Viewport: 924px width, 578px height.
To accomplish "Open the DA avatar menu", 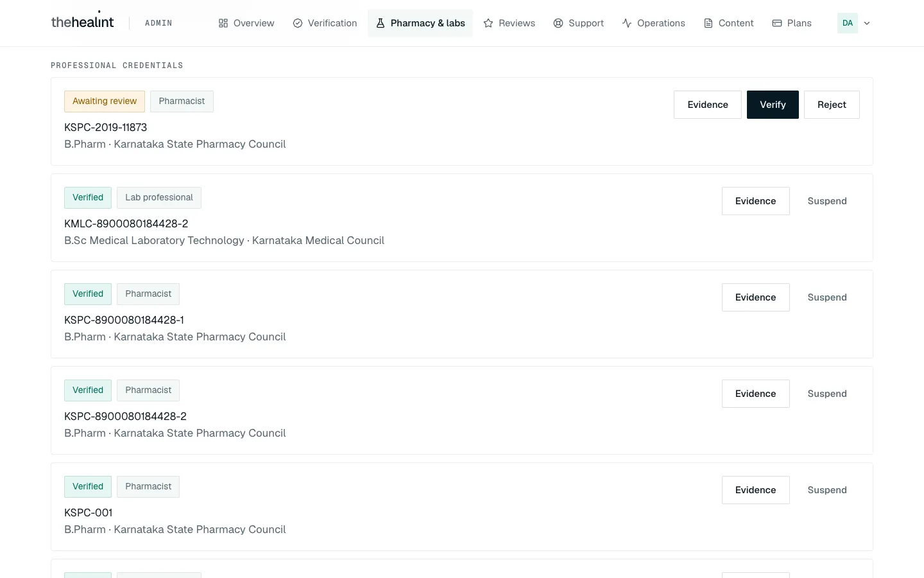I will (x=848, y=23).
